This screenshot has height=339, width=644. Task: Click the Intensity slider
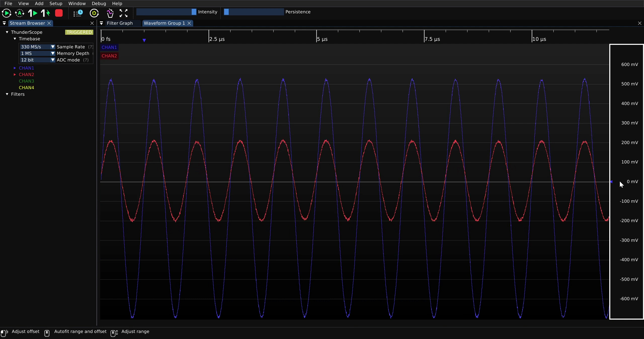pos(166,12)
